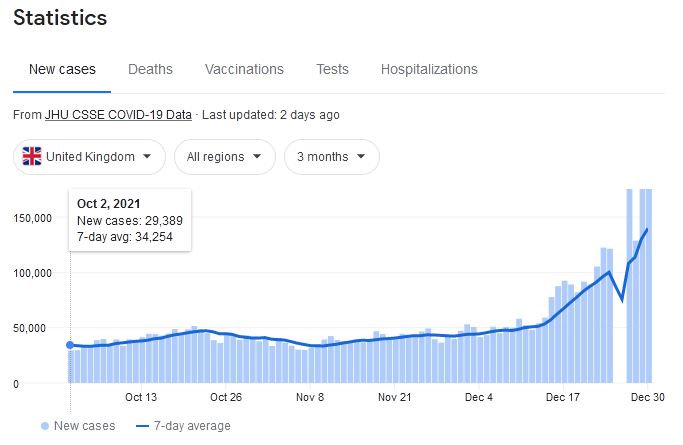Viewport: 683px width, 445px height.
Task: Click the 150,000 y-axis label
Action: (x=32, y=218)
